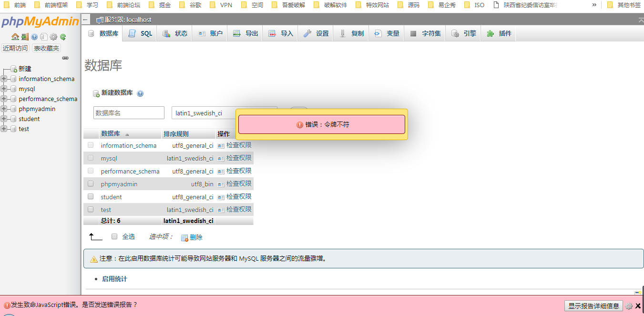Expand test node in navigation tree
Image resolution: width=644 pixels, height=316 pixels.
point(4,129)
